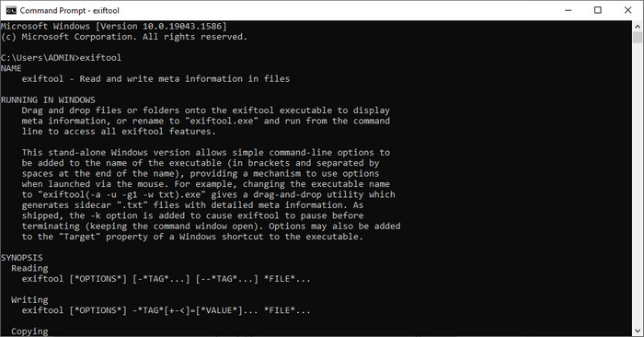Click the SYNOPSIS heading text
The height and width of the screenshot is (337, 644).
tap(22, 258)
